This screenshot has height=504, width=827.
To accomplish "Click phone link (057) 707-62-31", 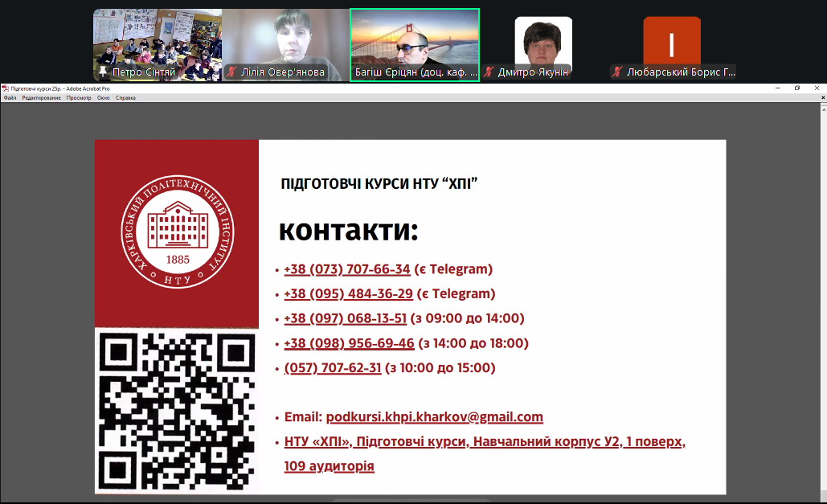I will tap(333, 368).
